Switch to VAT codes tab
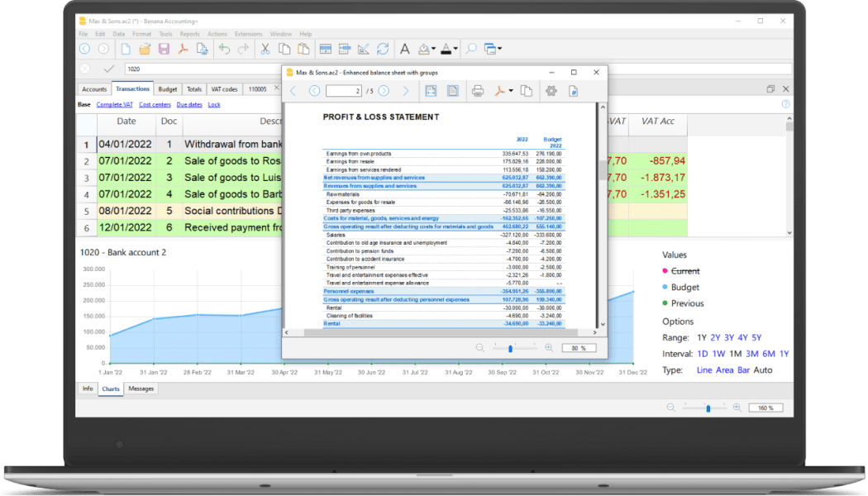The image size is (868, 496). pyautogui.click(x=224, y=89)
